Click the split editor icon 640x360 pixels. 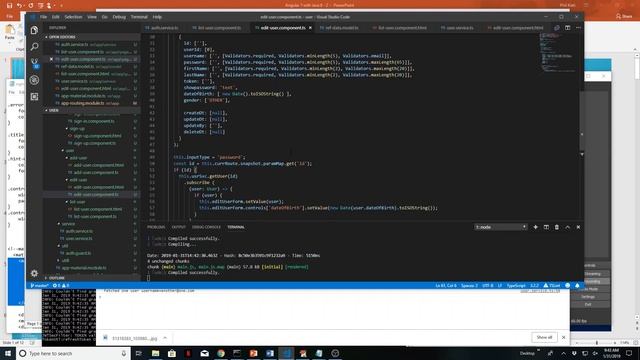point(568,28)
